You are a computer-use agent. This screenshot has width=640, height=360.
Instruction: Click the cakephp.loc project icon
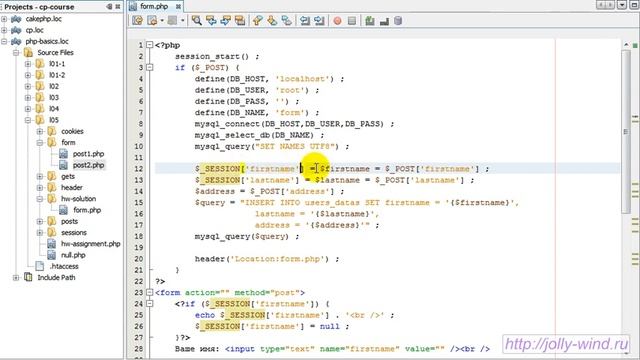16,19
